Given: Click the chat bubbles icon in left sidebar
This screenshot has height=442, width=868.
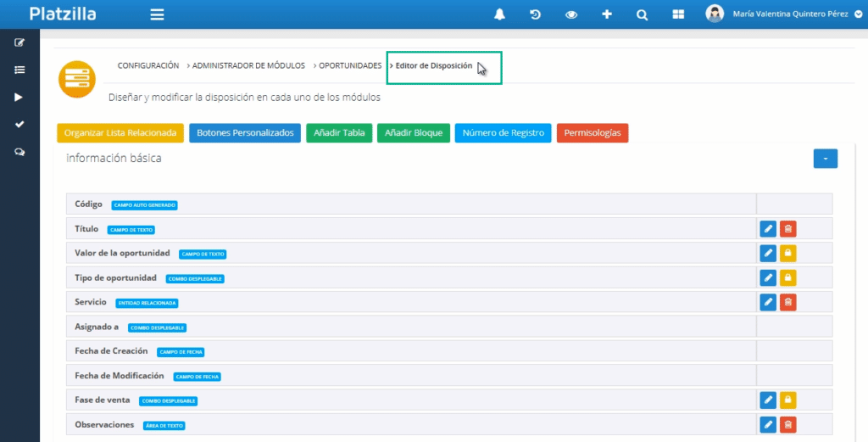Looking at the screenshot, I should [19, 152].
